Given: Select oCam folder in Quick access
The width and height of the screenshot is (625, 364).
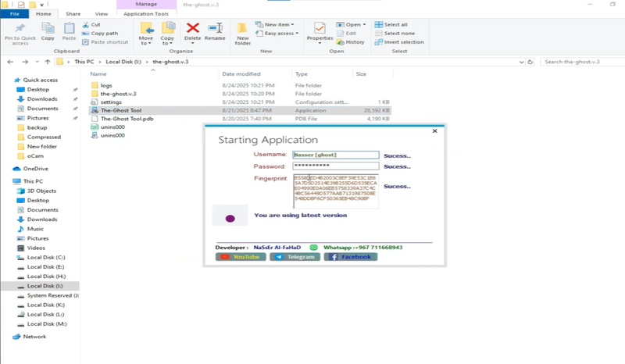Looking at the screenshot, I should [35, 156].
